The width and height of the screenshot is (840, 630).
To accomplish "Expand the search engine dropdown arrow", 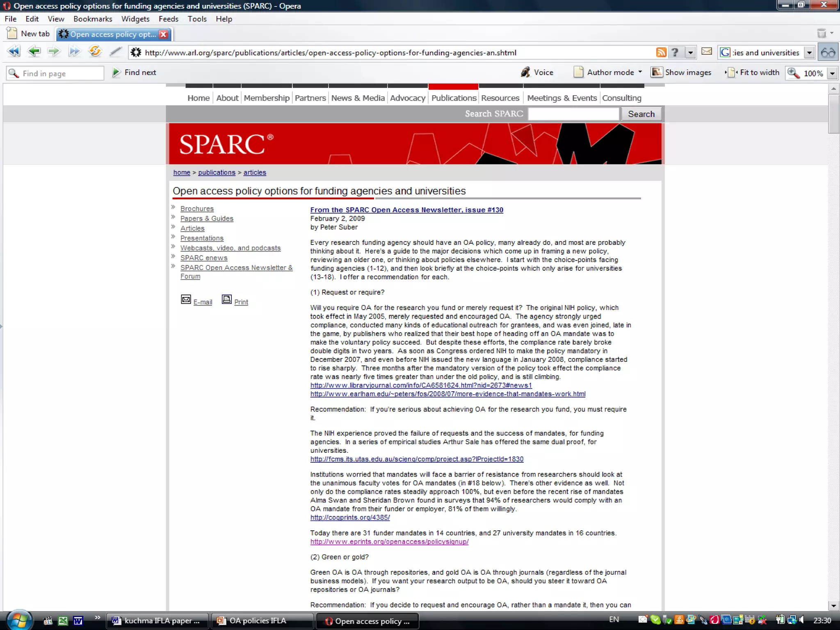I will [x=809, y=52].
